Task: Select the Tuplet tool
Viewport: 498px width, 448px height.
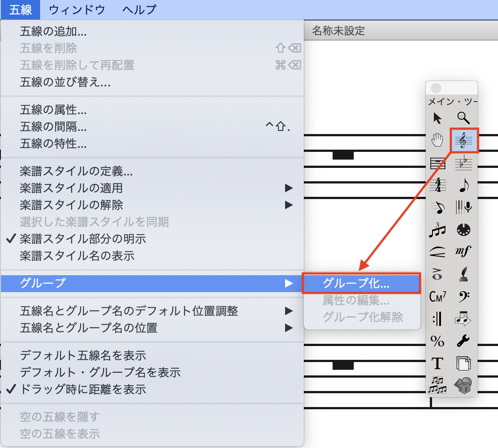Action: (x=438, y=230)
